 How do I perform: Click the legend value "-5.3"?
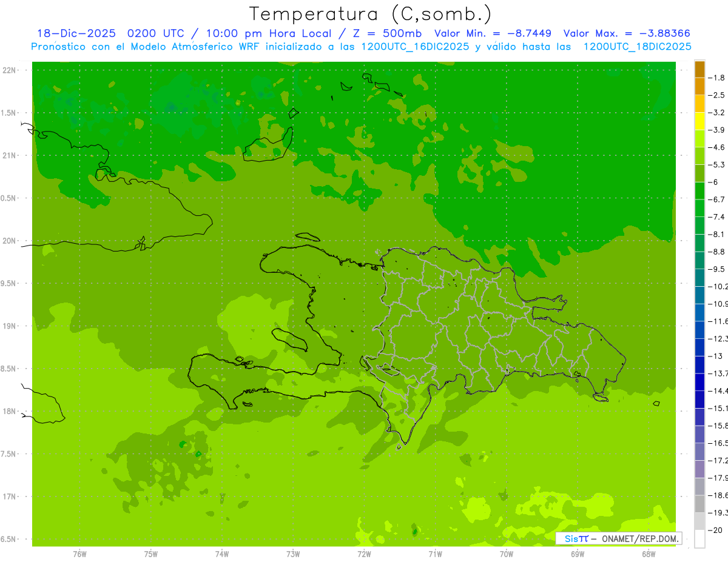point(717,164)
